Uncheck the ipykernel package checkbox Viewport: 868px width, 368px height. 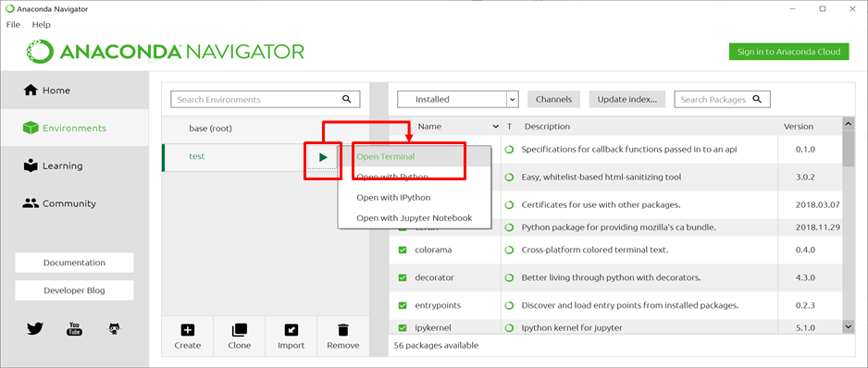pos(403,327)
